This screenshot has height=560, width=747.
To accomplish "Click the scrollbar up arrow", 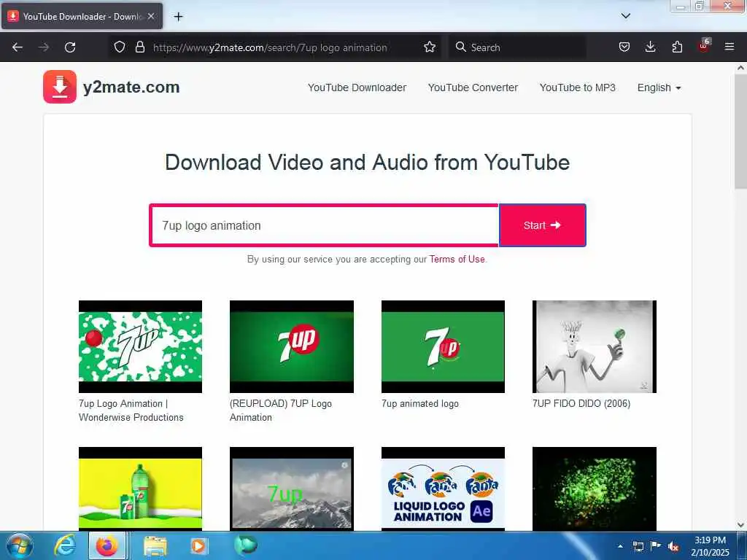I will (740, 68).
